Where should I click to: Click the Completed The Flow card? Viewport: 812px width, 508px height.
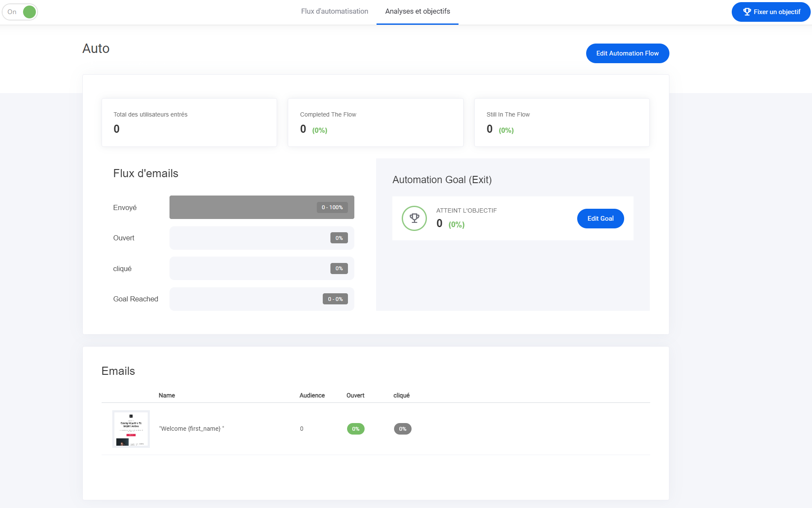pos(375,123)
